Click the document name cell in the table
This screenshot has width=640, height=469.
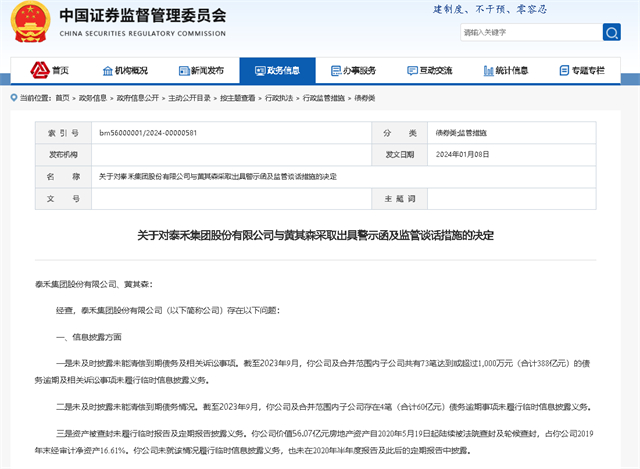tap(344, 177)
